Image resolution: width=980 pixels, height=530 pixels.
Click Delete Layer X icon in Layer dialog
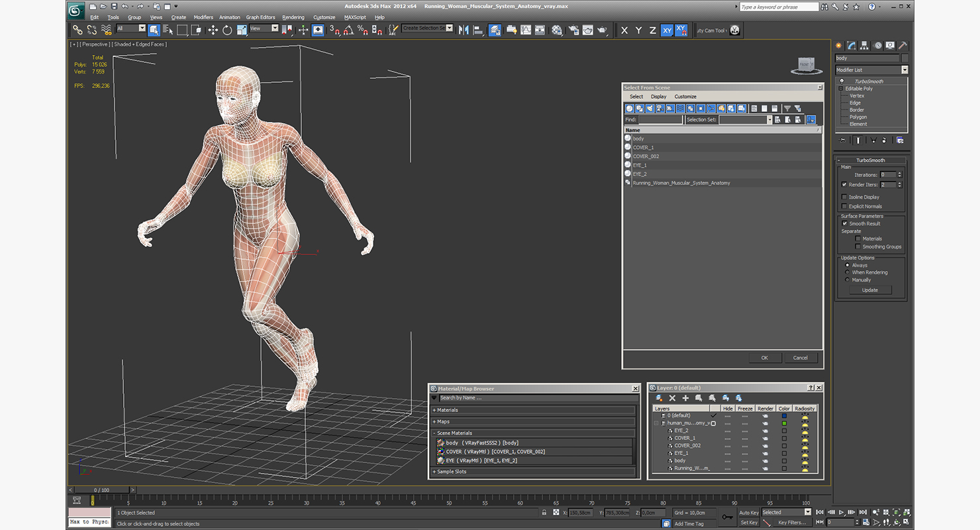[x=672, y=398]
